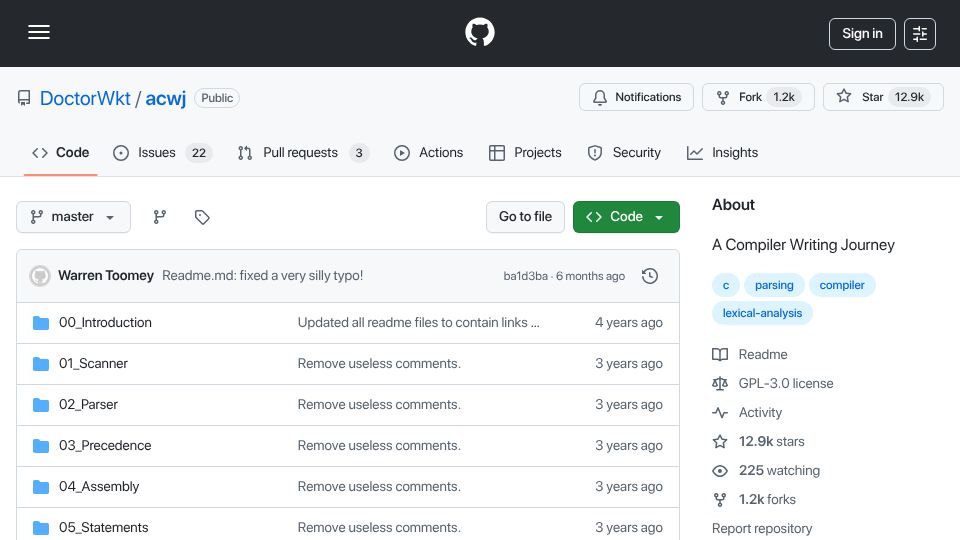Click the 05_Statements folder icon
This screenshot has height=540, width=960.
[41, 528]
